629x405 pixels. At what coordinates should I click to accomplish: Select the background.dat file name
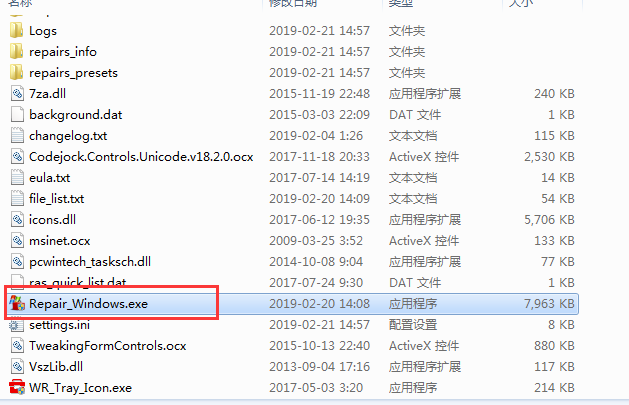point(75,115)
